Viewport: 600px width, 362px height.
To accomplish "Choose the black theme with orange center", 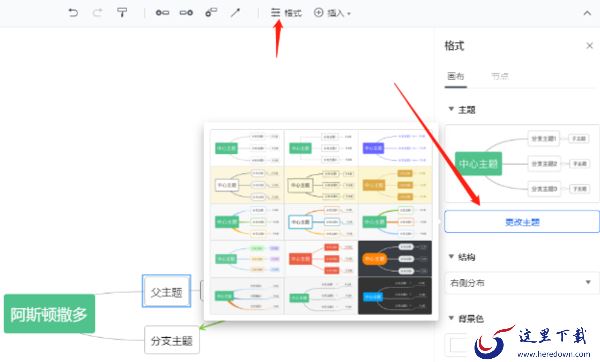I will coord(395,259).
